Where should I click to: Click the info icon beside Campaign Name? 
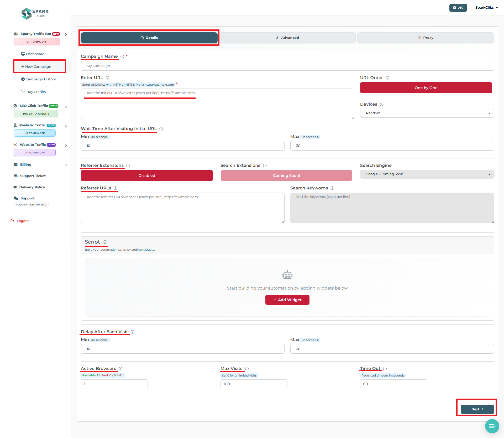pyautogui.click(x=122, y=56)
